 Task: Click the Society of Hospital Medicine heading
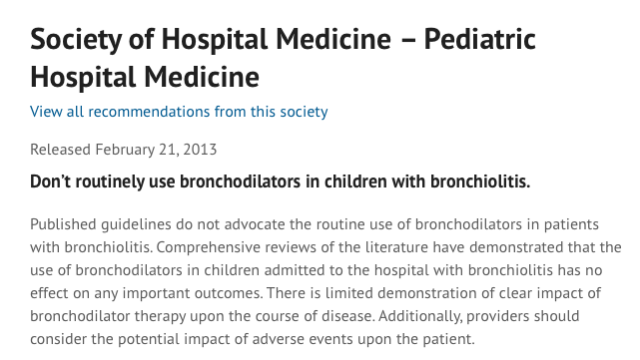(283, 58)
